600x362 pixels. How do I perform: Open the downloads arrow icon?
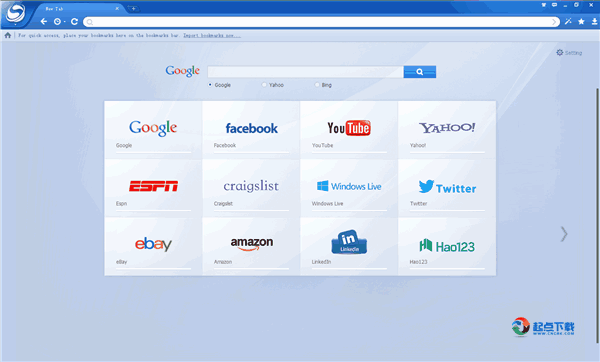tap(594, 21)
